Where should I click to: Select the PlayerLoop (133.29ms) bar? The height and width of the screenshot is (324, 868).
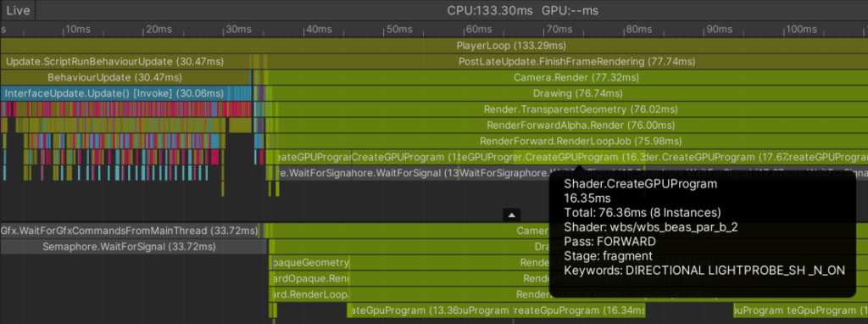pyautogui.click(x=434, y=46)
